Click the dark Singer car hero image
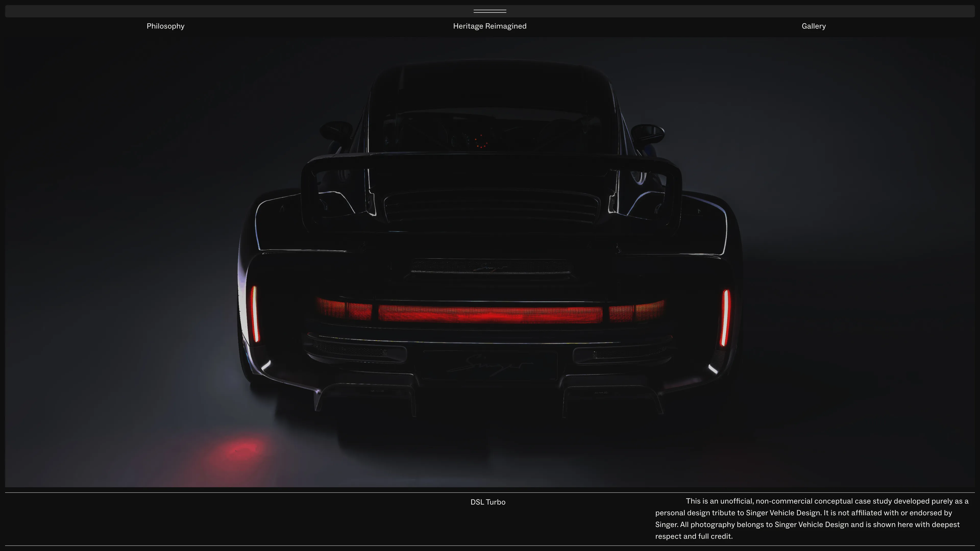This screenshot has width=980, height=551. [490, 262]
